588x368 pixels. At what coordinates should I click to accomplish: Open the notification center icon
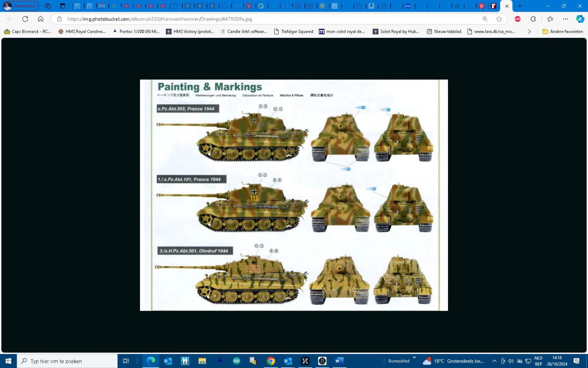coord(576,361)
